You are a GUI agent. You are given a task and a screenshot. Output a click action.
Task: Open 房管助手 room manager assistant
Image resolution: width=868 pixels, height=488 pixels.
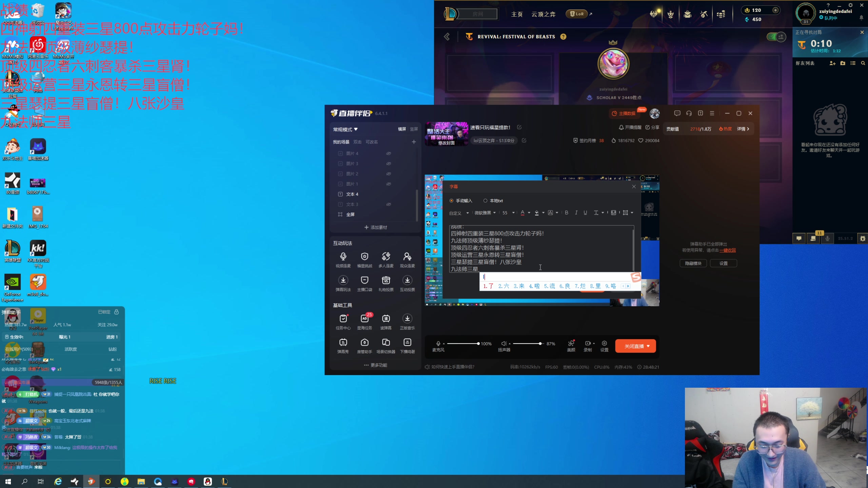coord(364,345)
